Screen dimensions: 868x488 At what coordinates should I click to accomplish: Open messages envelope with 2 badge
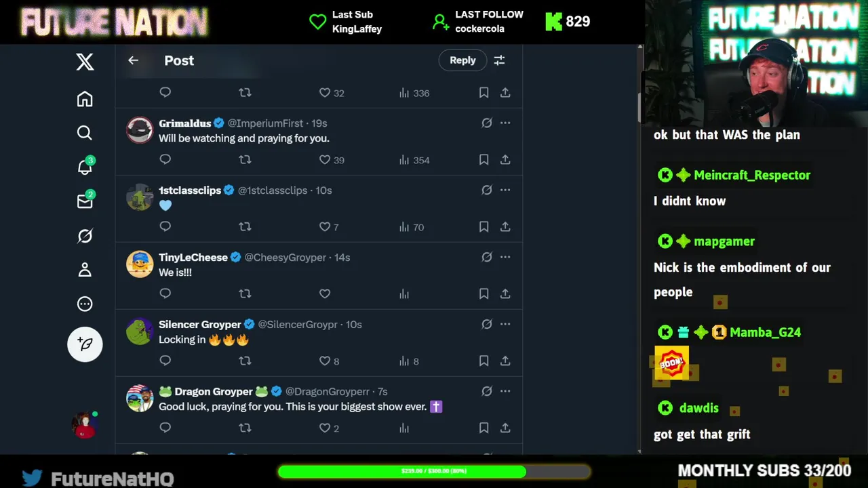click(x=85, y=201)
